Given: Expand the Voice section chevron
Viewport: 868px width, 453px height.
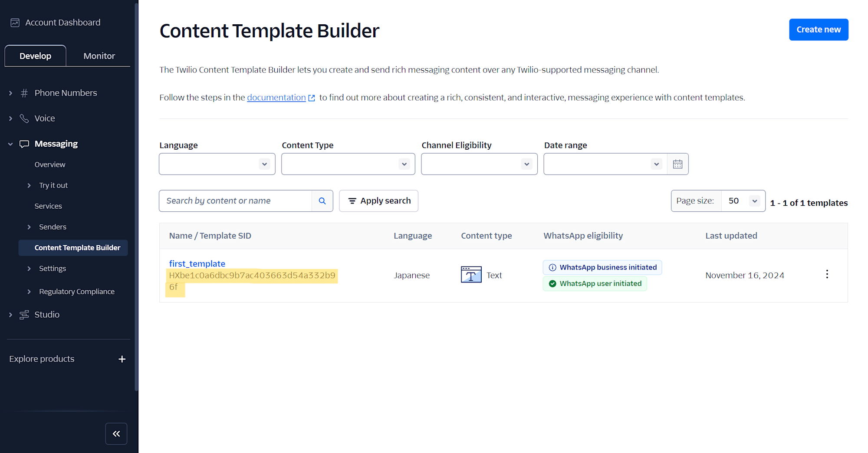Looking at the screenshot, I should (x=11, y=118).
